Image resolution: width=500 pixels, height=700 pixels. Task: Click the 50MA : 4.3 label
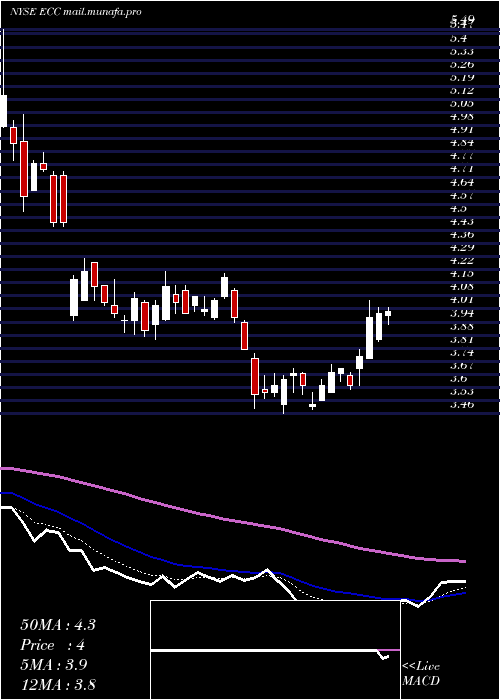tap(58, 625)
